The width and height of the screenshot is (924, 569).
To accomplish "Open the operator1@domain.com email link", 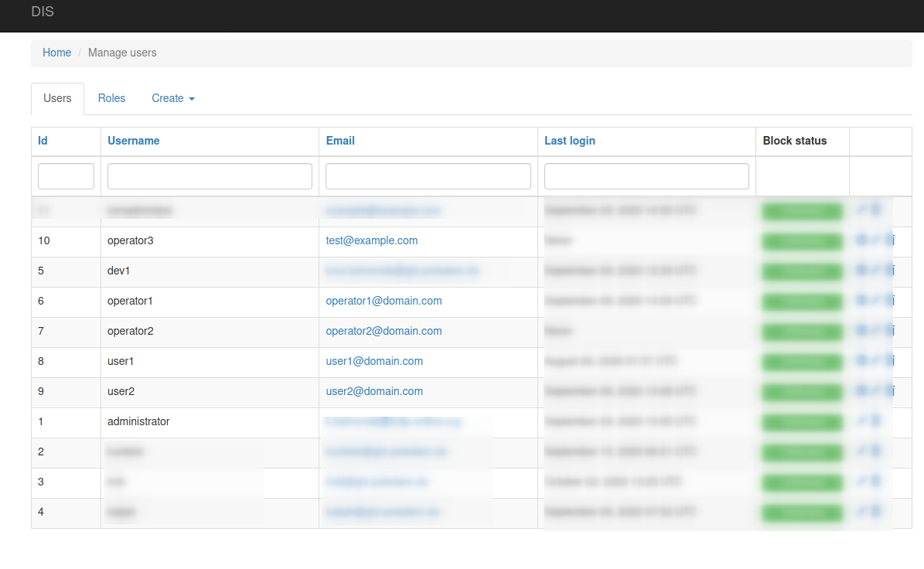I will coord(384,301).
